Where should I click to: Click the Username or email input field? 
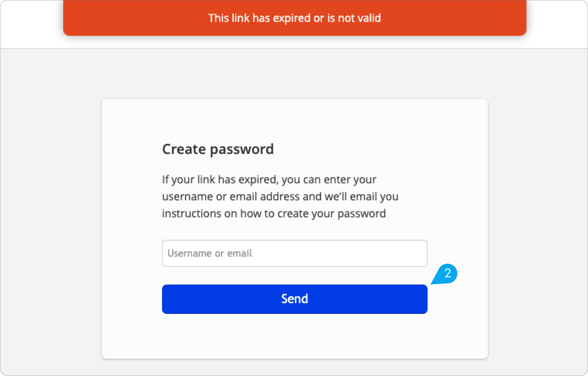294,253
